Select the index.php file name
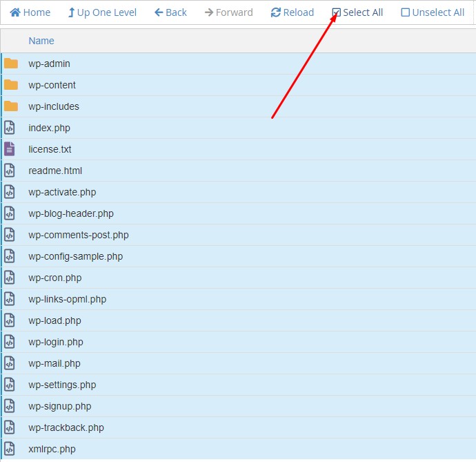476x462 pixels. (49, 128)
